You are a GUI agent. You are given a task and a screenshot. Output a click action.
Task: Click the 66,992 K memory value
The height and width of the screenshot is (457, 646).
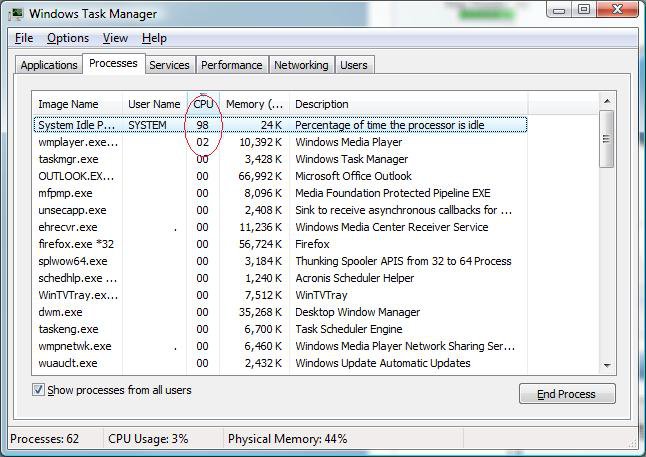pos(260,176)
